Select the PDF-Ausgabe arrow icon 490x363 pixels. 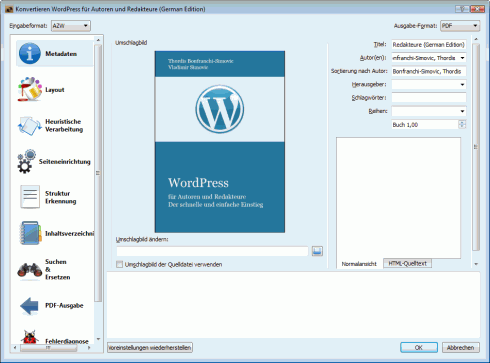30,306
